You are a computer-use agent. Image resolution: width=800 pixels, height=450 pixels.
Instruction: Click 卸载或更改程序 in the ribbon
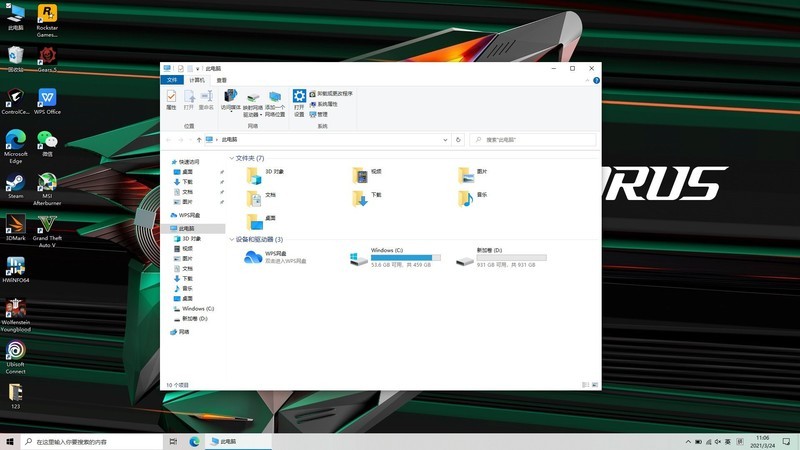(331, 94)
